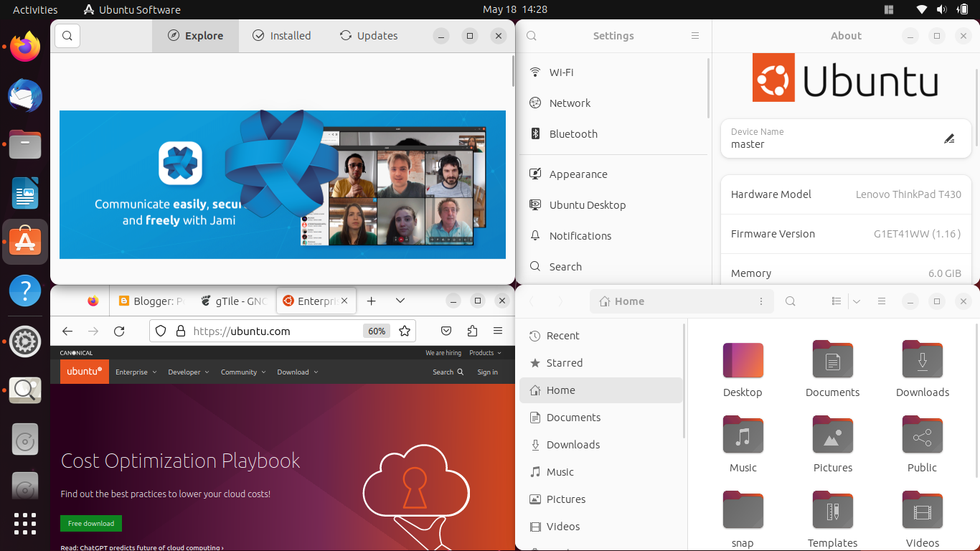Screen dimensions: 980x551
Task: Open the Updates tab
Action: (x=369, y=36)
